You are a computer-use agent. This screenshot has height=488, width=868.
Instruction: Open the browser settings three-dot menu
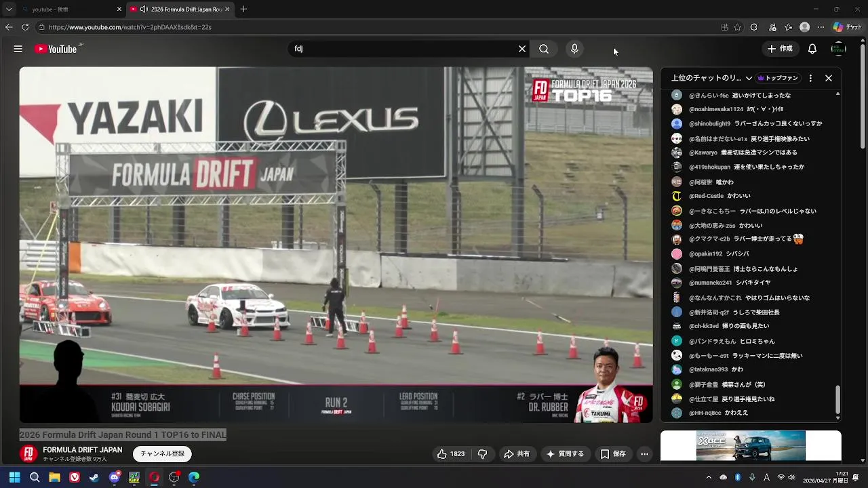(x=821, y=27)
